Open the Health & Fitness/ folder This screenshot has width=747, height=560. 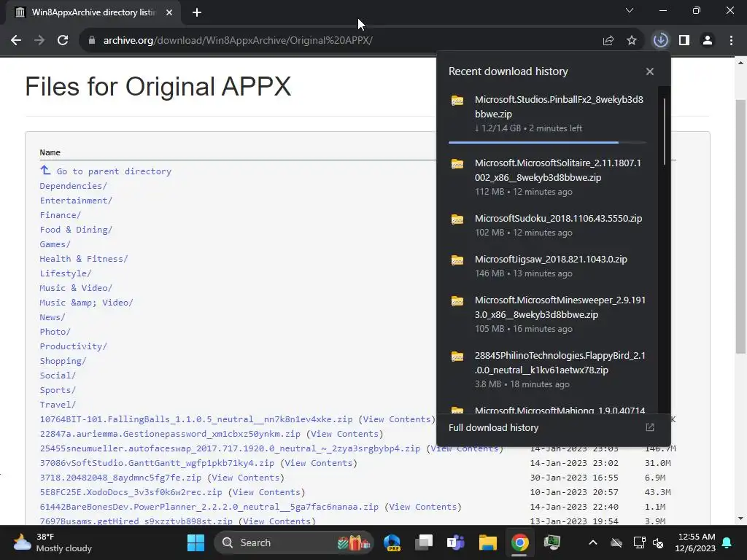coord(84,259)
